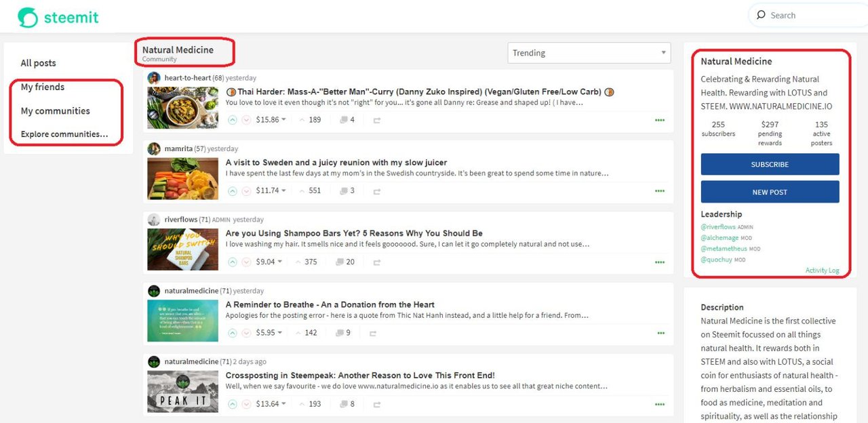Upvote the Thai Harder curry post
Viewport: 868px width, 423px height.
233,120
